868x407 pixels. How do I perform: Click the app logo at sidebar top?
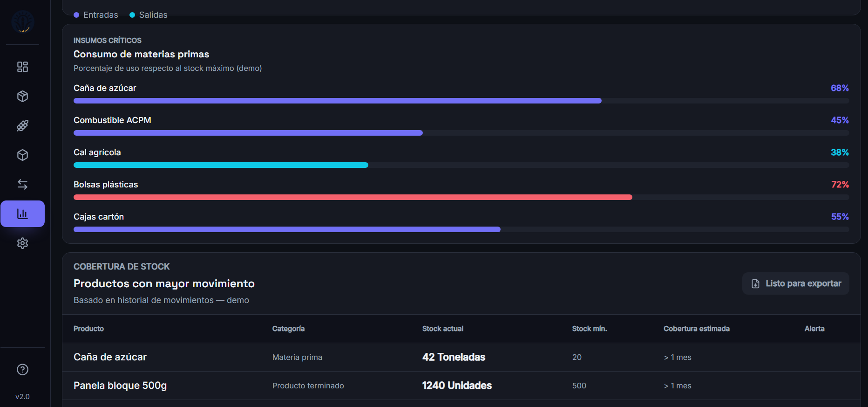[23, 21]
